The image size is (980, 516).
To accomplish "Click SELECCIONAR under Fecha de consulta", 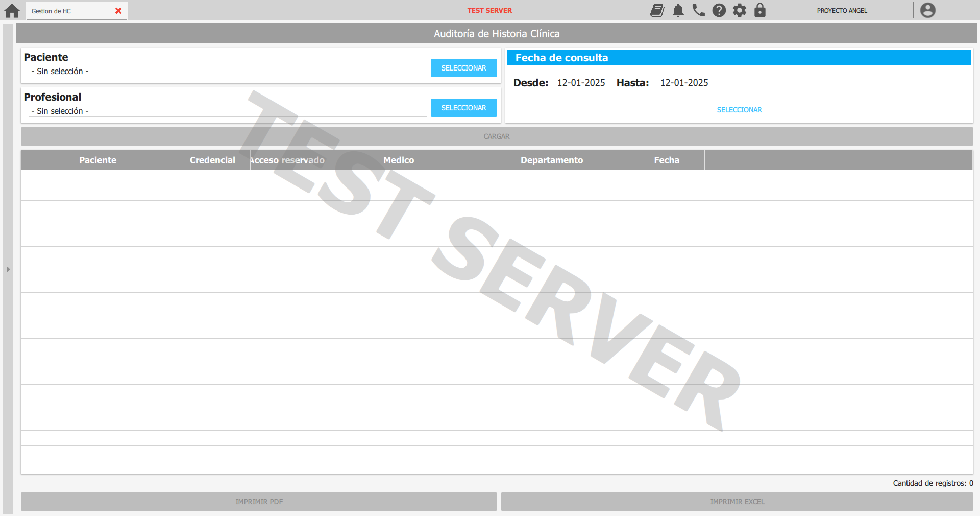I will tap(739, 110).
